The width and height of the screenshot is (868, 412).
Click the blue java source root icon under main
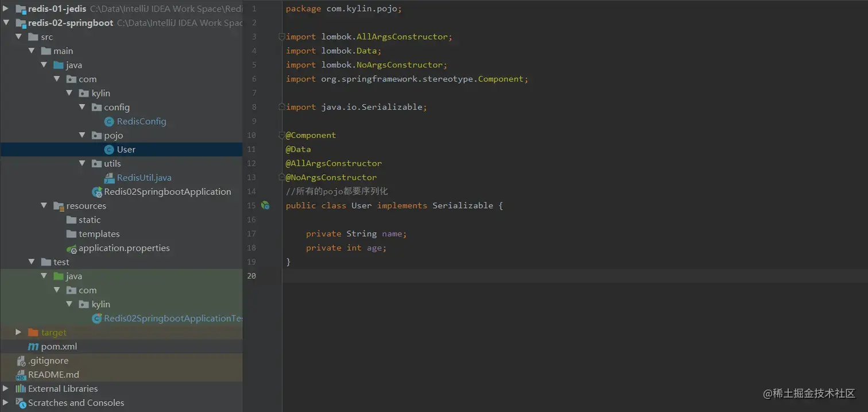pos(59,65)
